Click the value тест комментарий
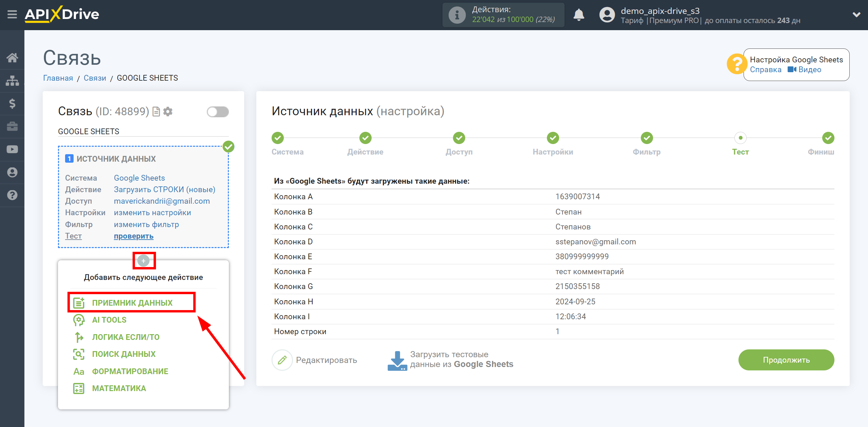This screenshot has width=868, height=427. [x=589, y=271]
